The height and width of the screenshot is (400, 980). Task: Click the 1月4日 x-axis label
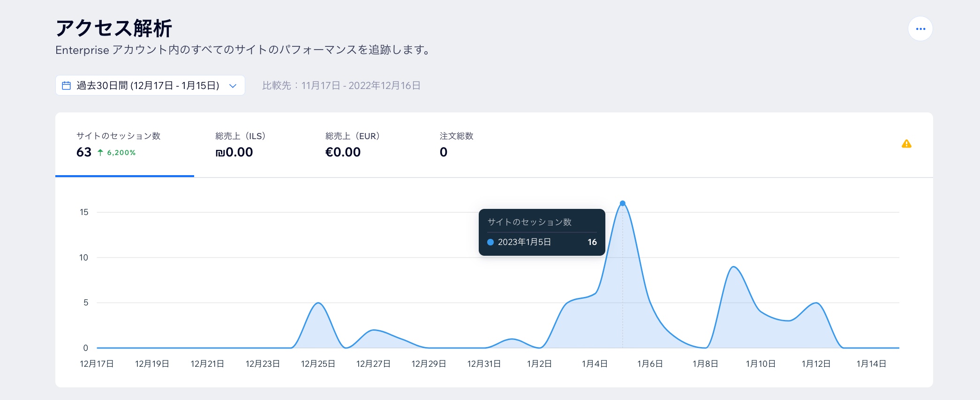coord(595,364)
